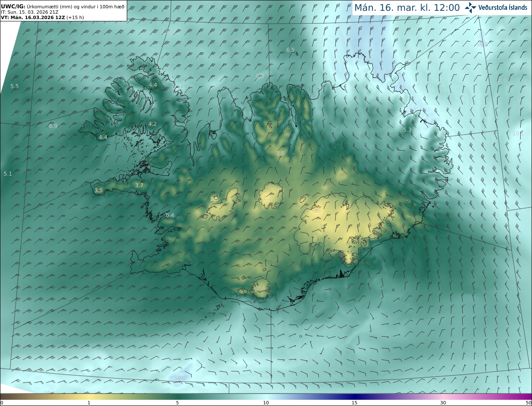The width and height of the screenshot is (532, 406).
Task: Click the 'IT: Sun. 15. 03. 2026 21Z' line
Action: (30, 12)
